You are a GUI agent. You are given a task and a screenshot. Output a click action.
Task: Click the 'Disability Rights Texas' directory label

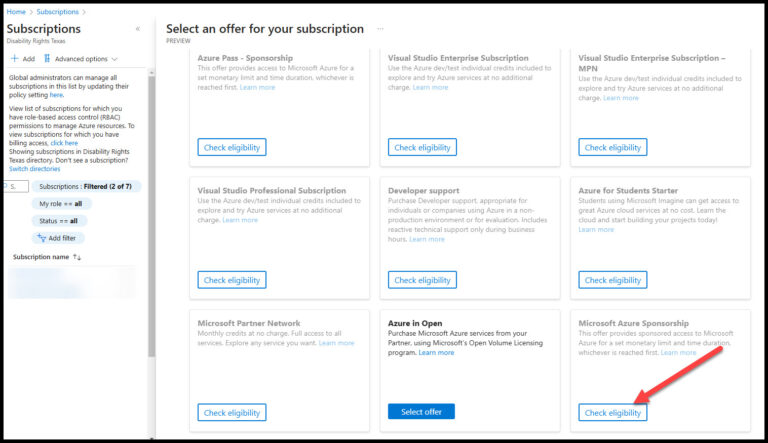point(36,41)
